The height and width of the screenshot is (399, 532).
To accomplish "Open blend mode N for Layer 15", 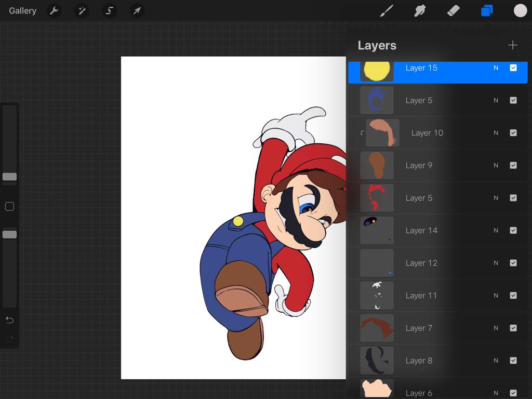I will pyautogui.click(x=496, y=68).
